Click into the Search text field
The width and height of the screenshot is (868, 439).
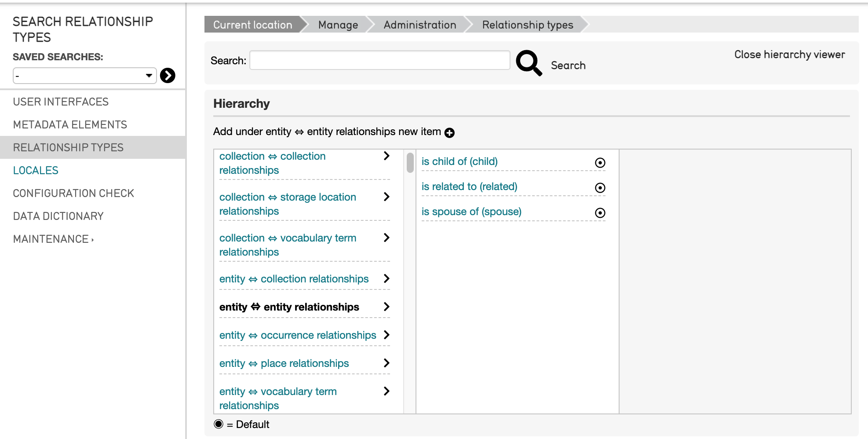tap(379, 60)
